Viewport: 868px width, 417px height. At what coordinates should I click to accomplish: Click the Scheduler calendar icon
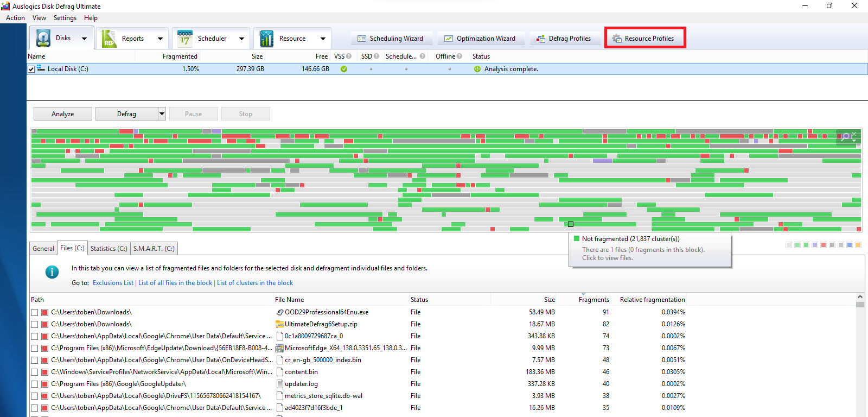pos(185,39)
